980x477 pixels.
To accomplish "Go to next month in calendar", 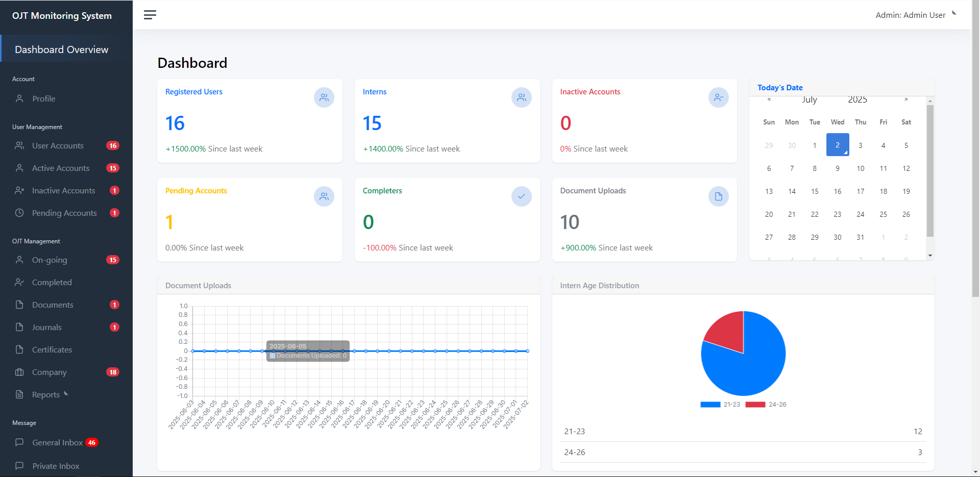I will tap(906, 99).
